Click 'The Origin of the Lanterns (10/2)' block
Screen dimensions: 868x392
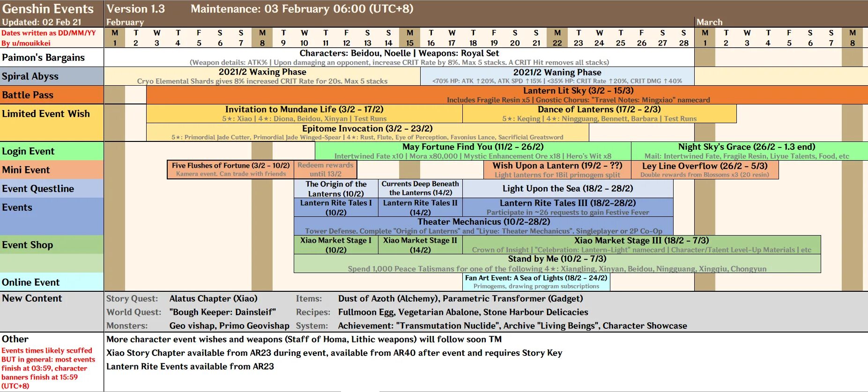[x=336, y=188]
